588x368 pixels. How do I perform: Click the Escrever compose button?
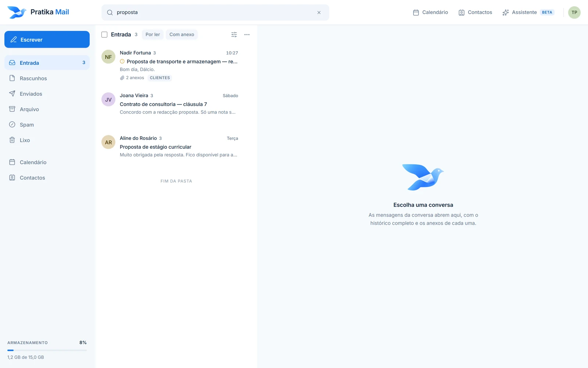click(x=47, y=39)
